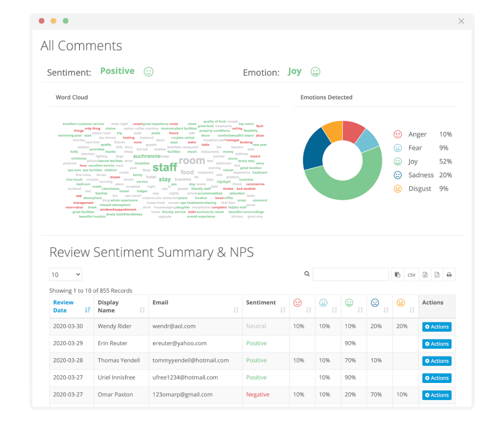The height and width of the screenshot is (423, 504).
Task: Export the table as a PDF
Action: [x=437, y=275]
